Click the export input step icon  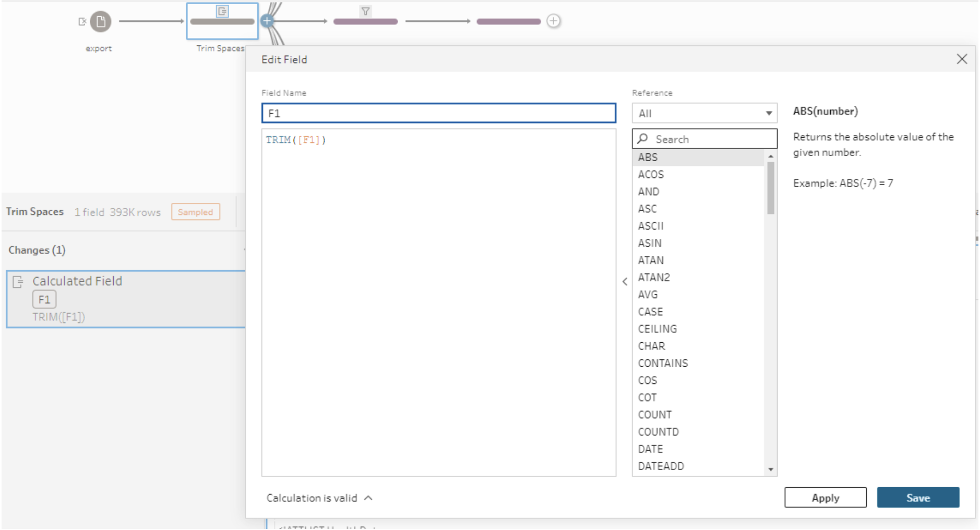100,22
